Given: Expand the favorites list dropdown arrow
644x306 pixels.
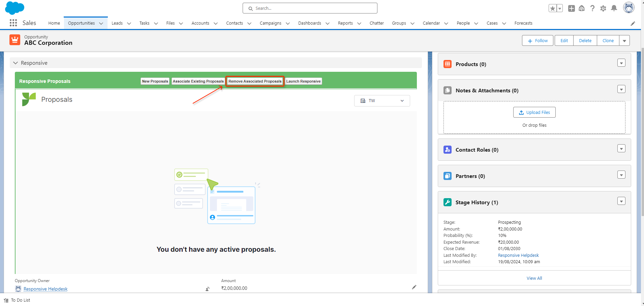Looking at the screenshot, I should pos(560,8).
